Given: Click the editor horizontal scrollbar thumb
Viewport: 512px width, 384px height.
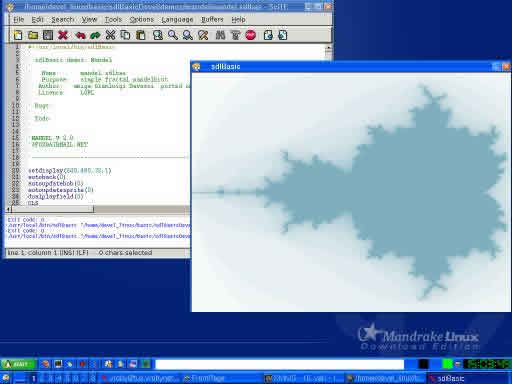Looking at the screenshot, I should click(x=52, y=209).
